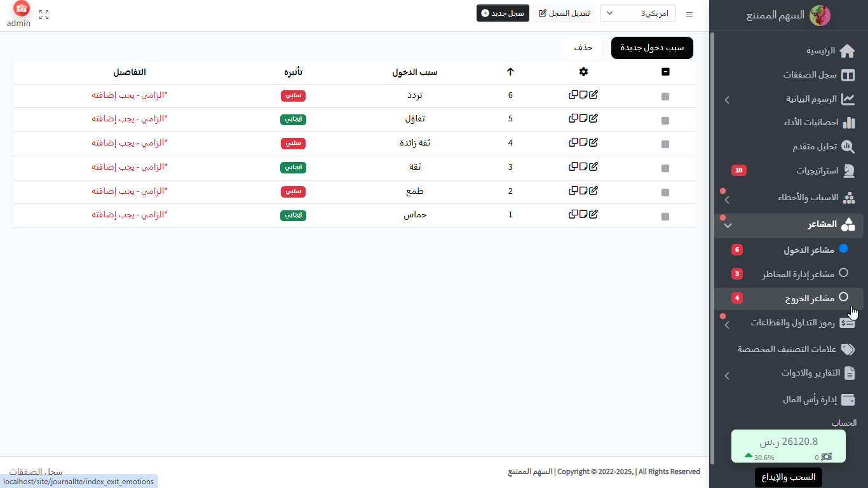Open إدارة رأس المال capital management icon

(848, 400)
